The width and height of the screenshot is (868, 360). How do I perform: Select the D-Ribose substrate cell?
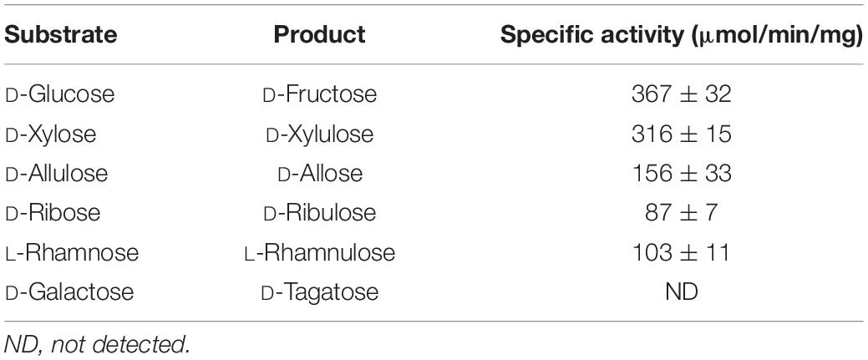pyautogui.click(x=53, y=213)
